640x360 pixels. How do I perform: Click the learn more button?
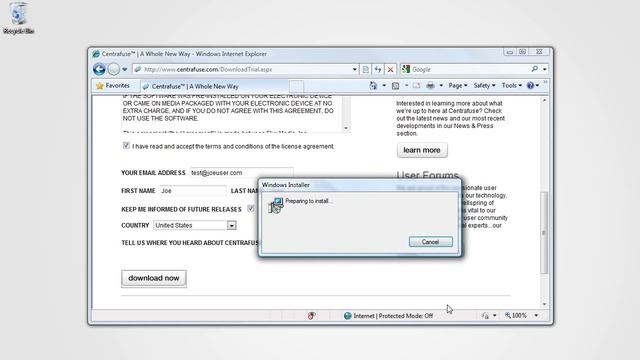(x=422, y=150)
